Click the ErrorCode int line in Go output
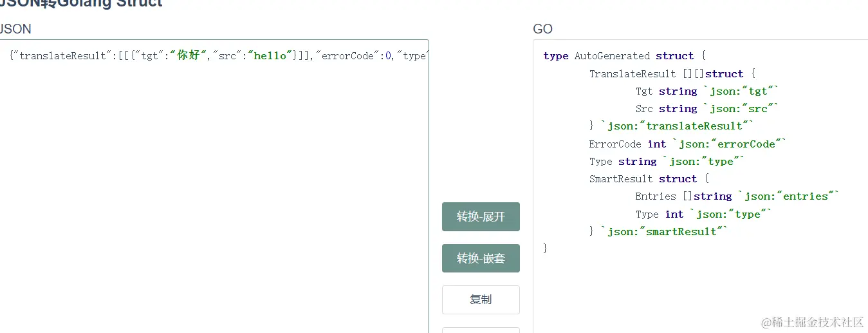The height and width of the screenshot is (333, 868). click(x=687, y=144)
